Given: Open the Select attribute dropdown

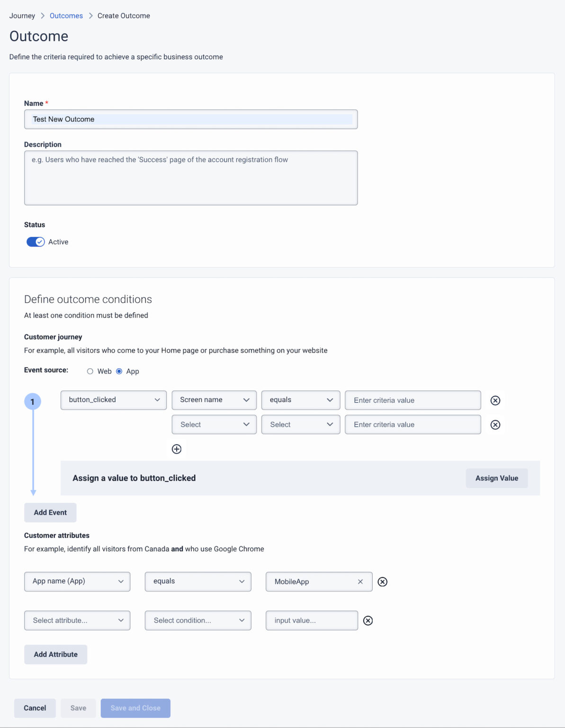Looking at the screenshot, I should tap(77, 620).
